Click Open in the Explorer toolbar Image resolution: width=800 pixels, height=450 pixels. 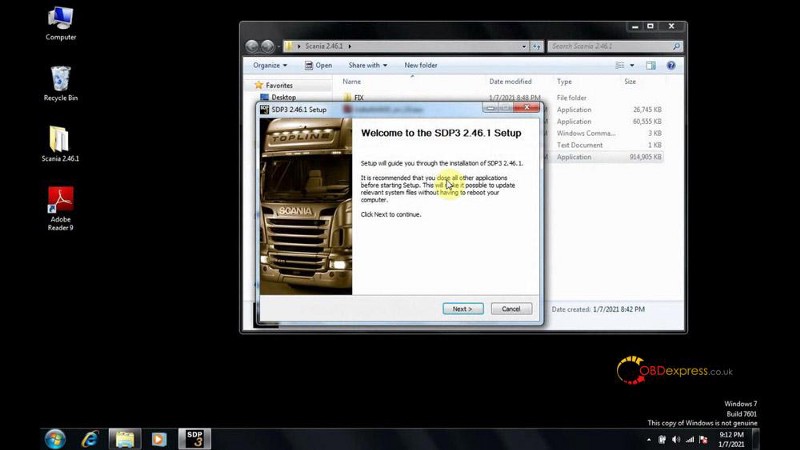(x=318, y=65)
